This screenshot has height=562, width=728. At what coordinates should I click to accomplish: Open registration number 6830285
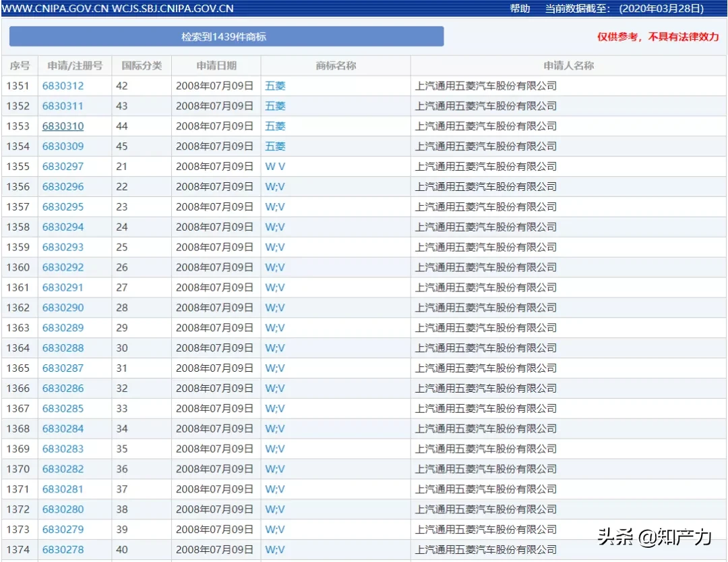point(63,409)
